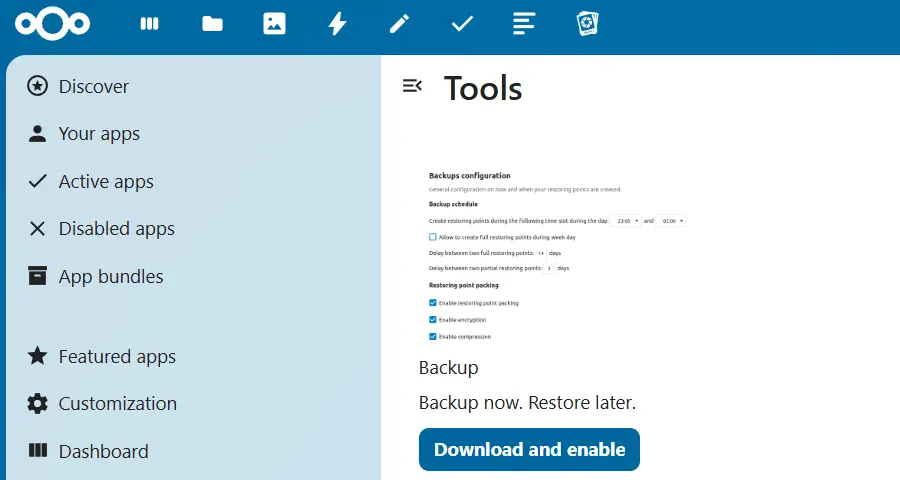The image size is (900, 480).
Task: Show Active apps list
Action: coord(105,182)
